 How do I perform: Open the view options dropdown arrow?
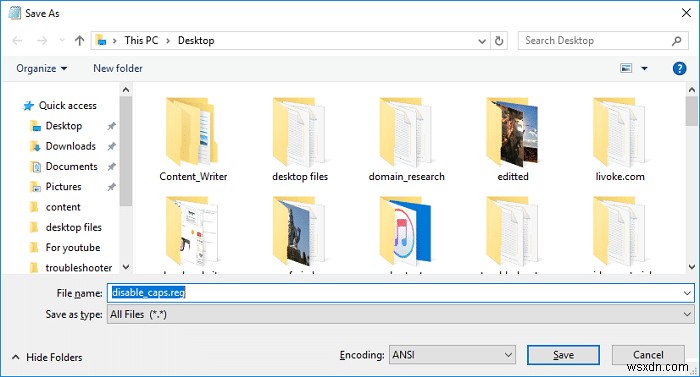pos(644,68)
